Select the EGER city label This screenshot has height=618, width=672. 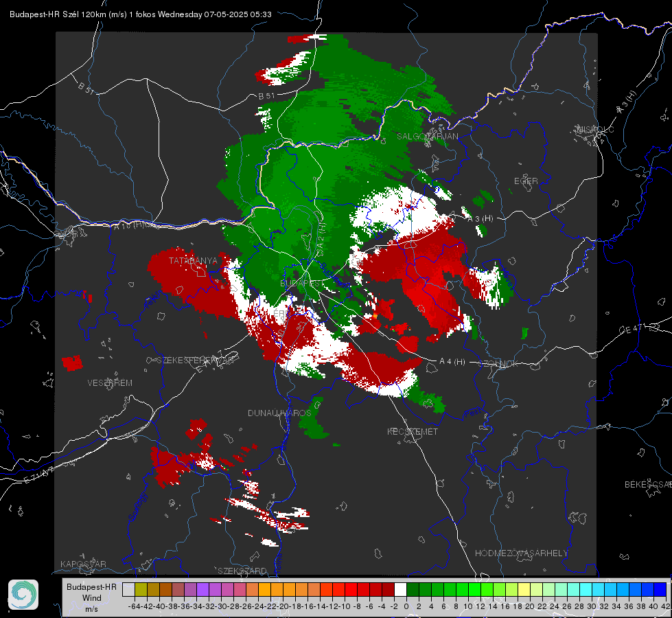(x=526, y=181)
